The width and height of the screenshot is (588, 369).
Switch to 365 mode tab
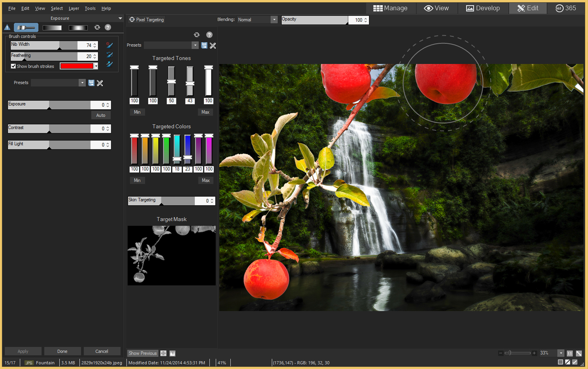[566, 8]
